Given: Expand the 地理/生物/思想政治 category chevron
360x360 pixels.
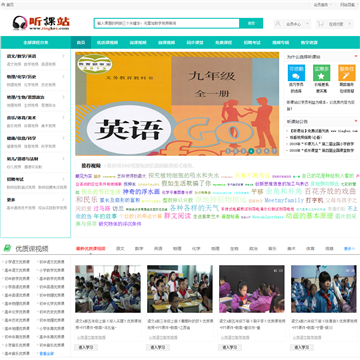Looking at the screenshot, I should (63, 97).
